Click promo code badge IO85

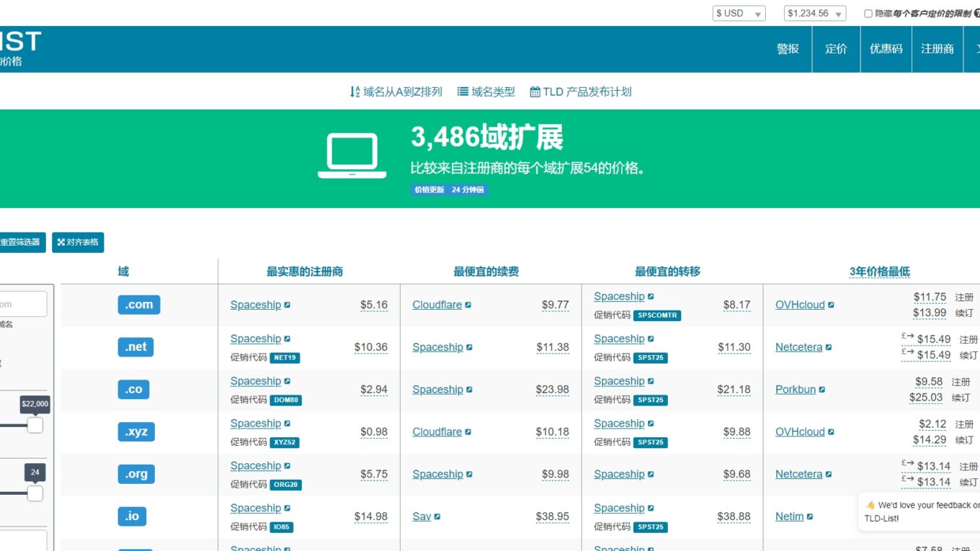(x=282, y=527)
